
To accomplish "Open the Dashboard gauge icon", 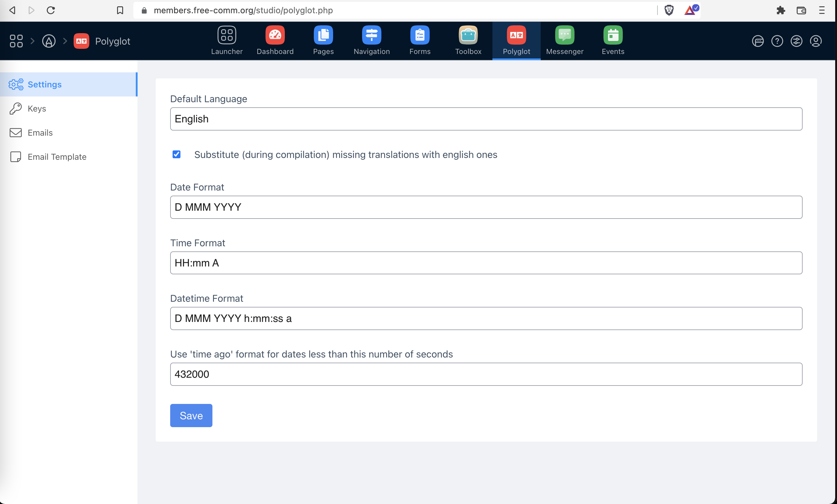I will (x=275, y=35).
